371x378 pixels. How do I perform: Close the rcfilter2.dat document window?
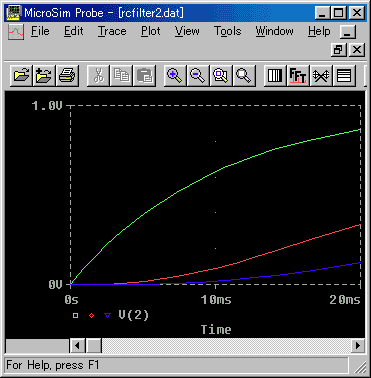[357, 50]
